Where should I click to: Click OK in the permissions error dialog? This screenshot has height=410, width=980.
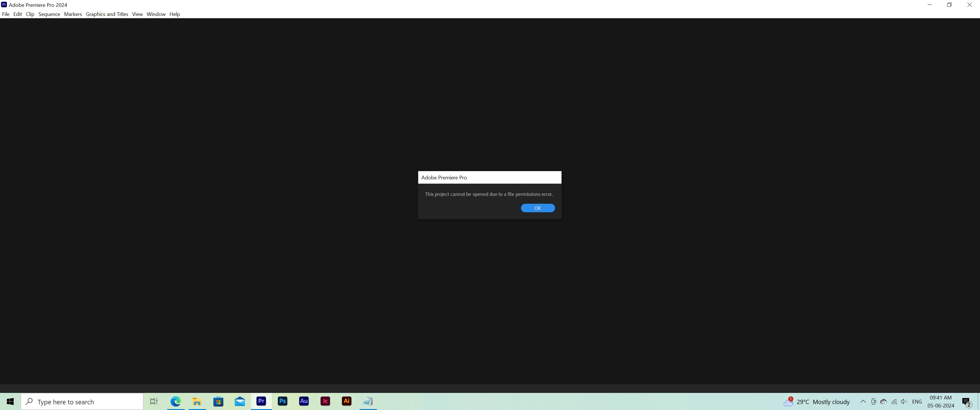point(537,208)
